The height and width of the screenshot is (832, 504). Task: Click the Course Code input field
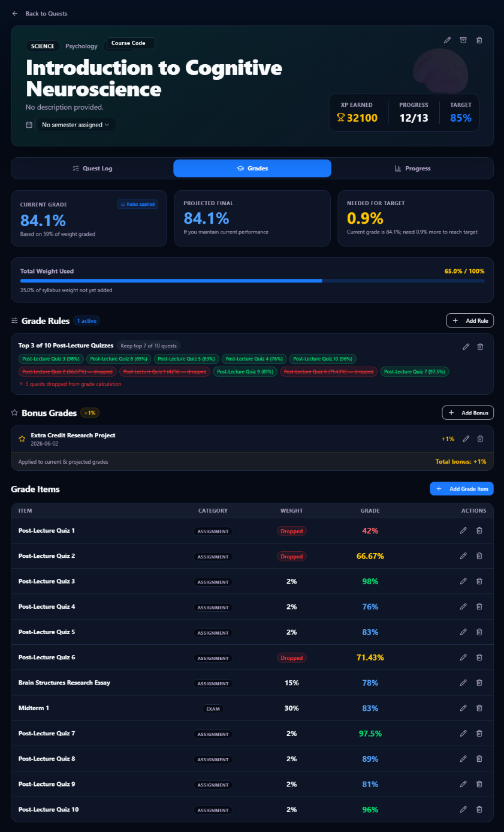click(131, 43)
